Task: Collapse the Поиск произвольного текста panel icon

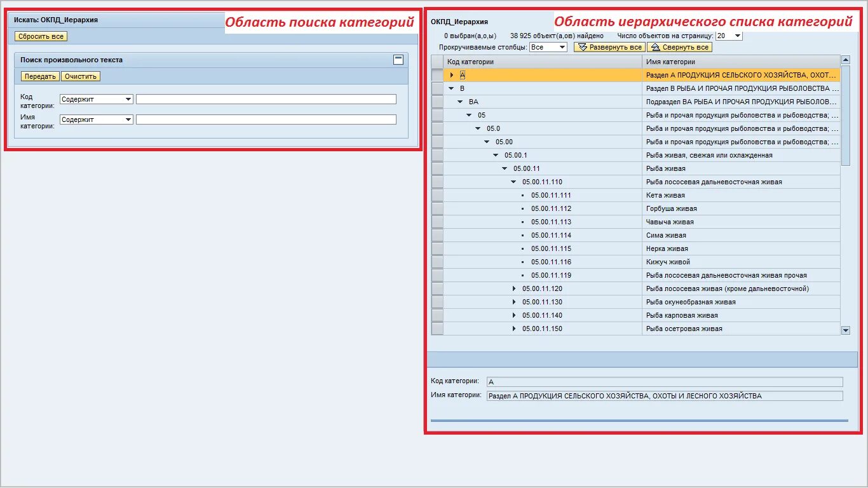Action: [398, 60]
